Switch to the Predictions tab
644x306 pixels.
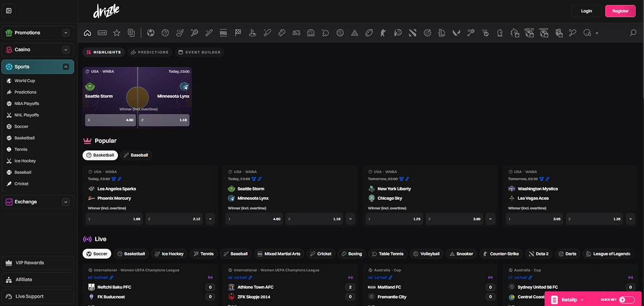[x=150, y=52]
